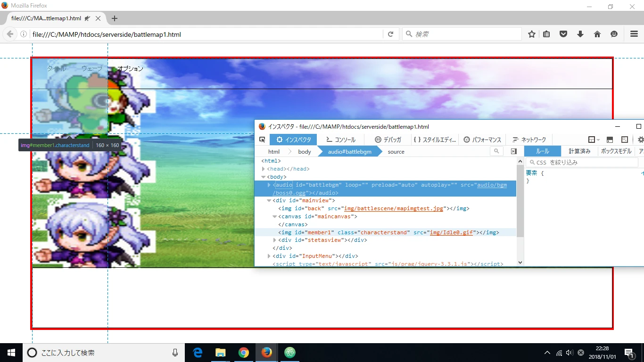Toggle the split console panel

point(610,140)
